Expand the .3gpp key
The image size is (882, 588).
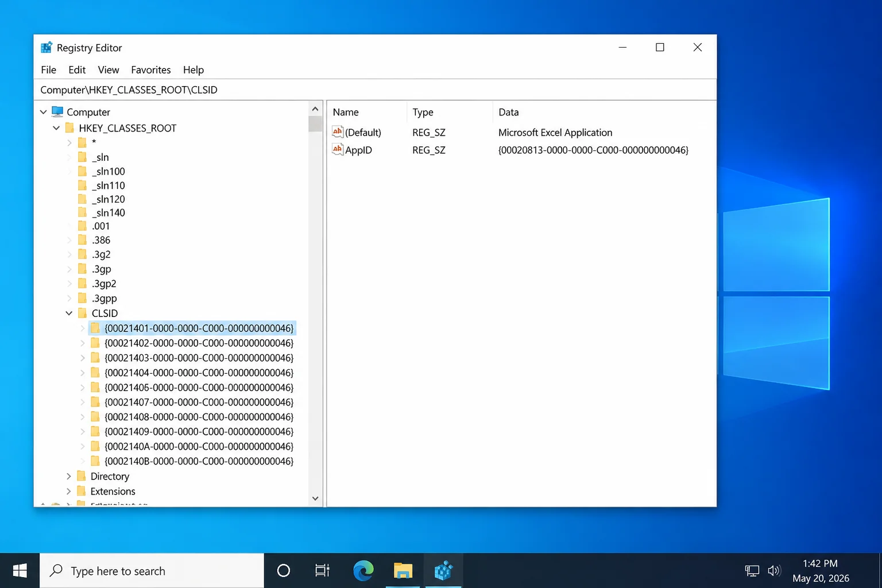[x=69, y=299]
